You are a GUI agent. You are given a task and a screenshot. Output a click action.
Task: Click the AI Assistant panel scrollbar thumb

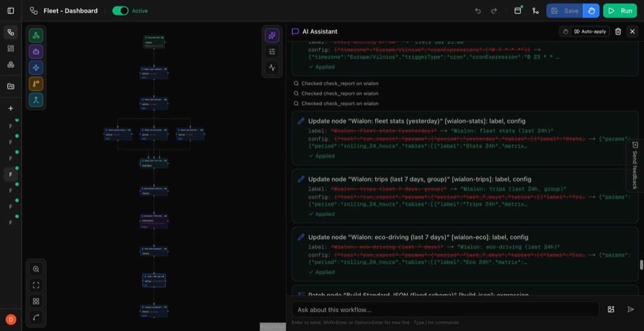[x=641, y=265]
